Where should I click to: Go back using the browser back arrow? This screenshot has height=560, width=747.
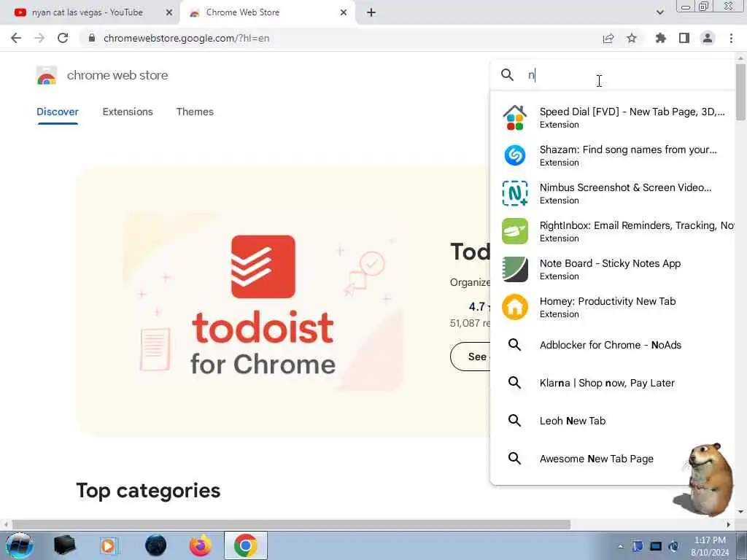(x=16, y=38)
